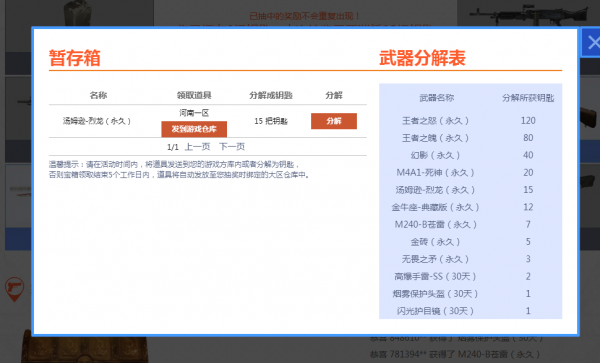Select item name 汤姆逊-烈龙（永久） in 暂存箱 row
This screenshot has width=600, height=363.
coord(97,121)
